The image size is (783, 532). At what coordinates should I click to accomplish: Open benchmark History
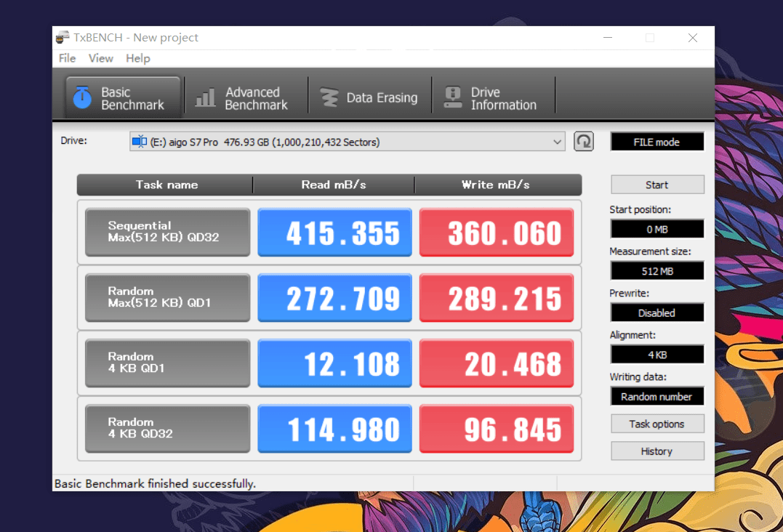[x=657, y=451]
